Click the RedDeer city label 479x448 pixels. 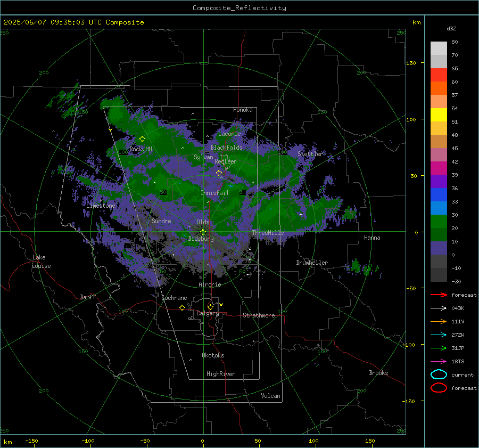226,161
